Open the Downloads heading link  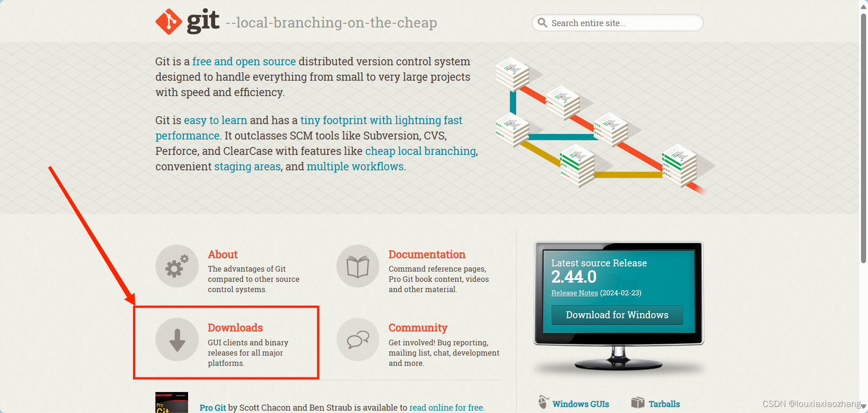tap(235, 328)
